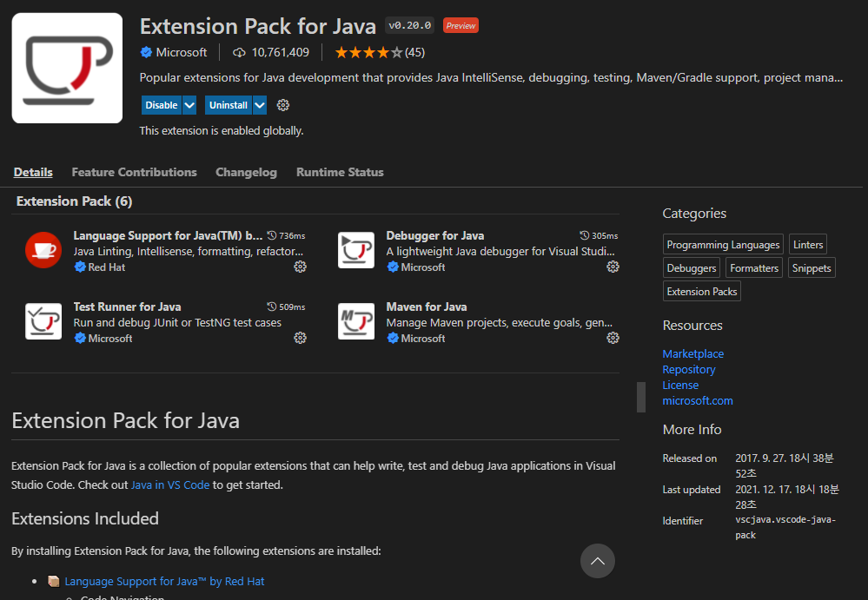The height and width of the screenshot is (600, 868).
Task: Select the Programming Languages category tag
Action: tap(723, 244)
